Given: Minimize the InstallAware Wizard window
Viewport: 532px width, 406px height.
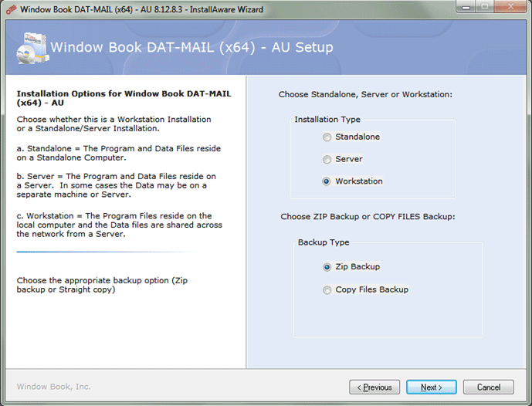Looking at the screenshot, I should pos(466,7).
